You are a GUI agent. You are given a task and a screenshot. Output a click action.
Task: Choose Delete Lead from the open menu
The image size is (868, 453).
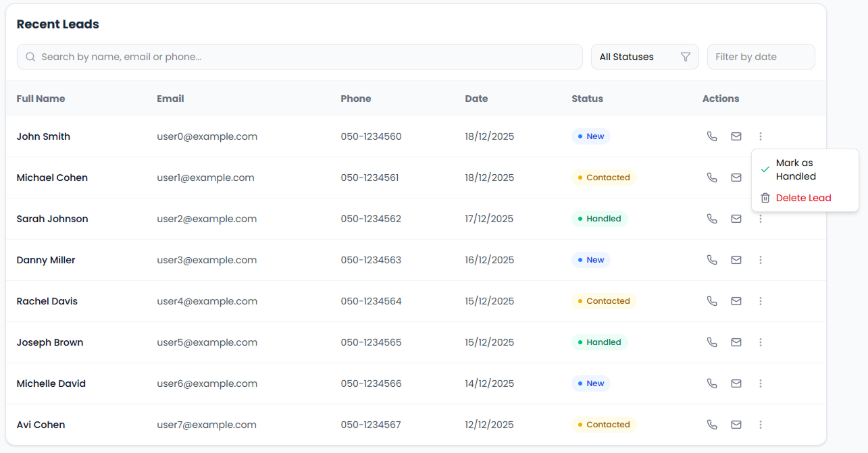[804, 198]
